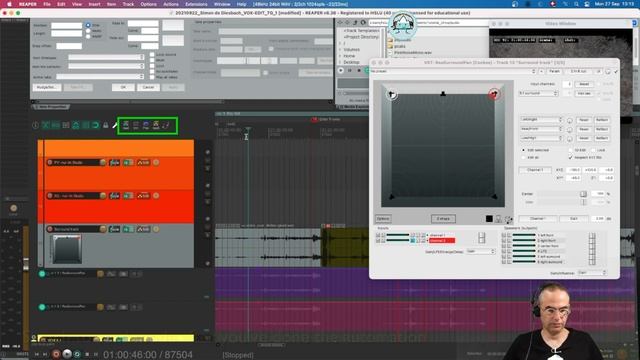Open macOS Control Center icon
The height and width of the screenshot is (360, 640).
click(x=587, y=4)
